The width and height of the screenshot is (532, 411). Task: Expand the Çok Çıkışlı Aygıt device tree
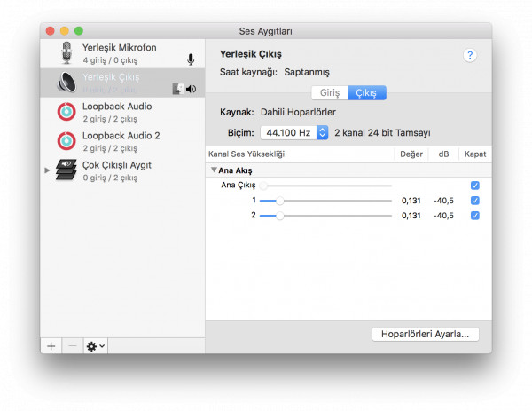[47, 170]
